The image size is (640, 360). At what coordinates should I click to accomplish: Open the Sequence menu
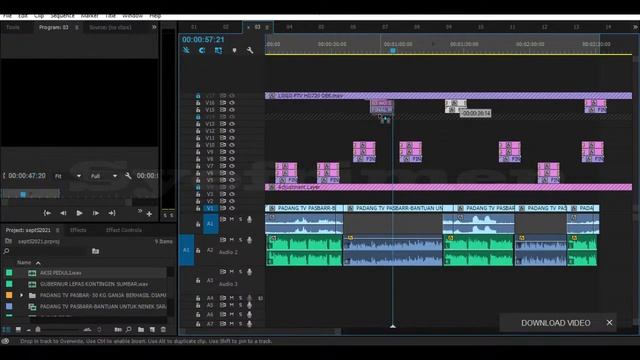62,16
